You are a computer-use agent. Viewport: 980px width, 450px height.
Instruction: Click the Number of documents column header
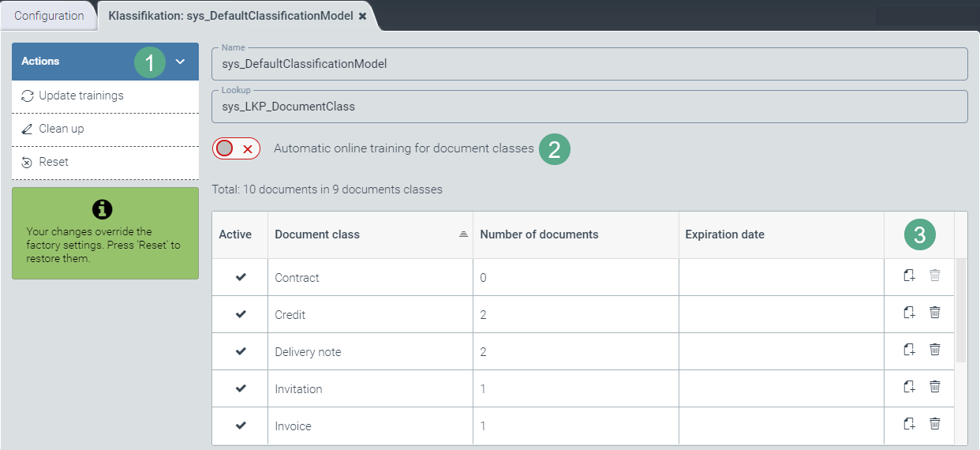539,234
